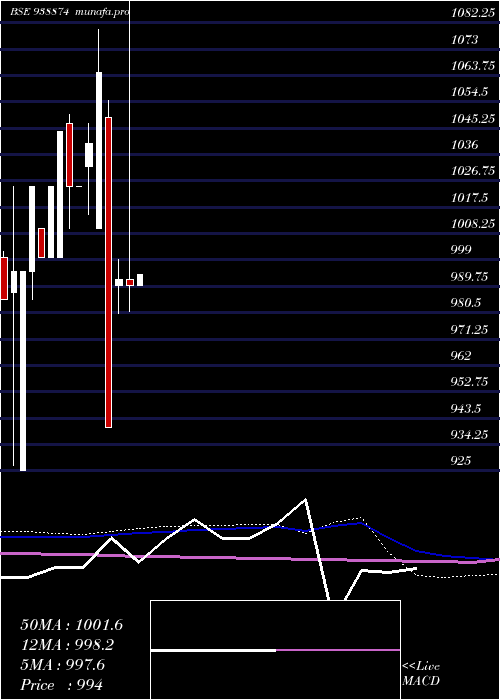
Task: Click the Live MACD label
Action: [421, 674]
